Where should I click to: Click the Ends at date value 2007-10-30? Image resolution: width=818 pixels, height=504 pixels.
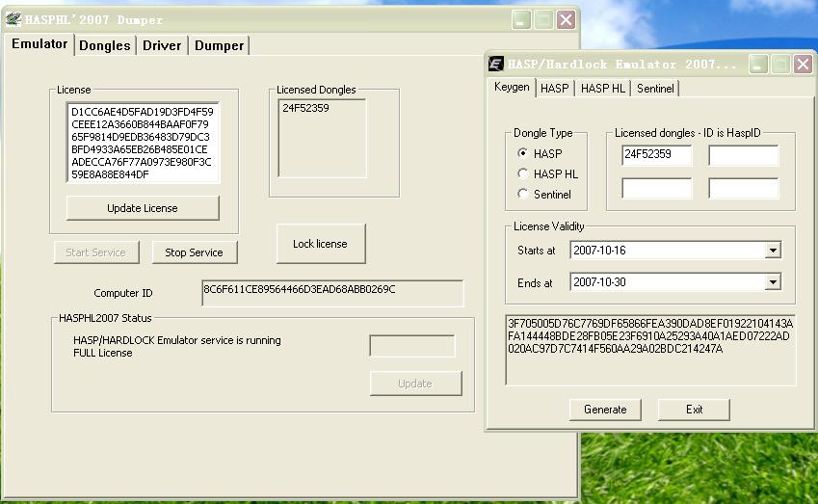point(599,282)
